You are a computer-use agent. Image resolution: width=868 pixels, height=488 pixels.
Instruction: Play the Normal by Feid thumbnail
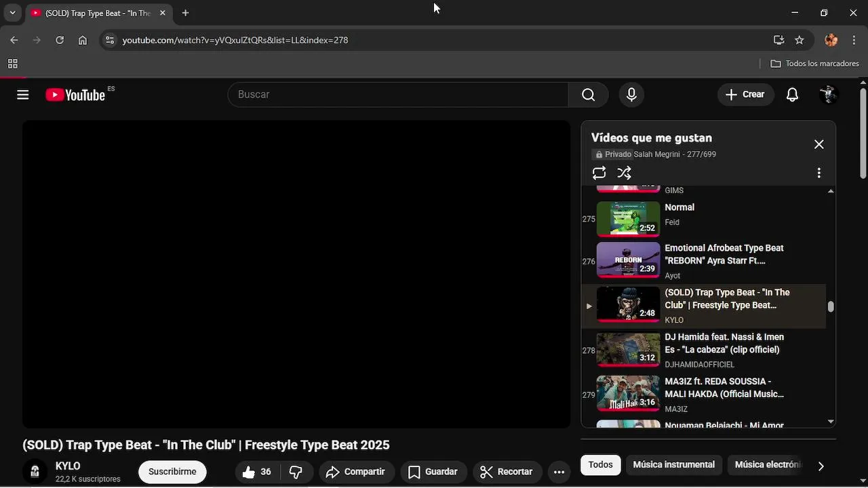[x=628, y=219]
